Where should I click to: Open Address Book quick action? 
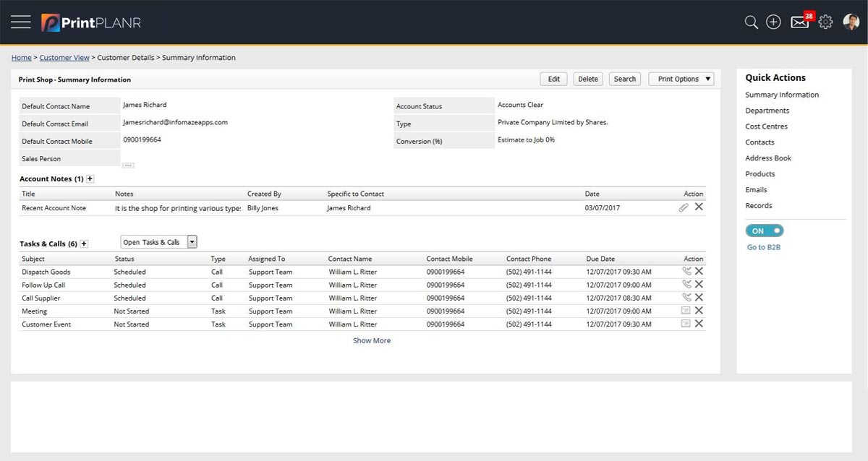pos(769,158)
